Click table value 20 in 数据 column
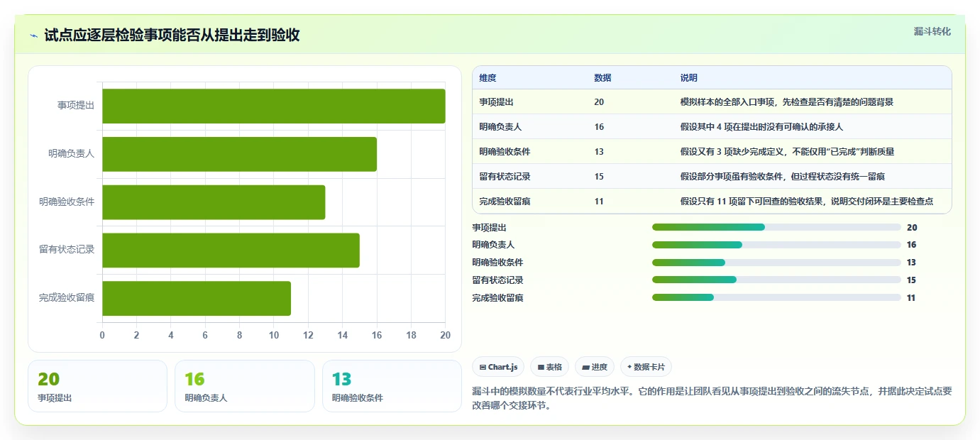 [599, 102]
